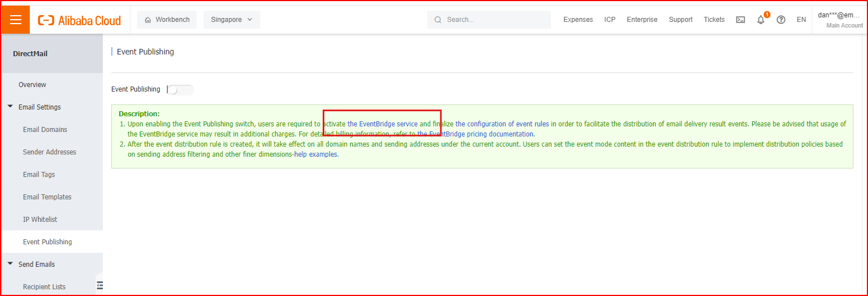The height and width of the screenshot is (296, 868).
Task: Open the Main Account user menu
Action: coord(840,20)
